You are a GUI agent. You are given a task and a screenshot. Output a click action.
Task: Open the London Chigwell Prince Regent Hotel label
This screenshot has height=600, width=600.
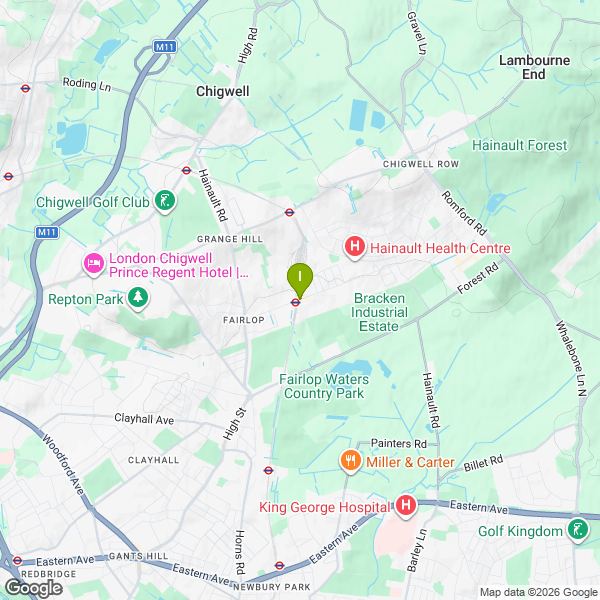[179, 265]
